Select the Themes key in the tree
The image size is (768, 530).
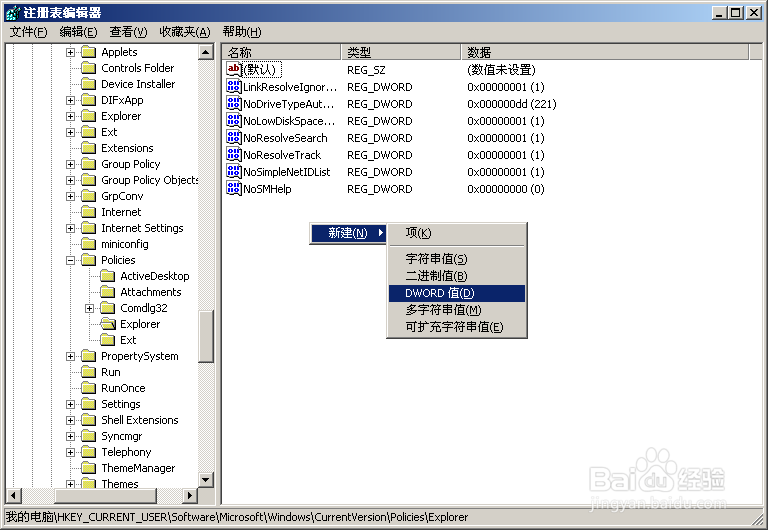(x=120, y=484)
